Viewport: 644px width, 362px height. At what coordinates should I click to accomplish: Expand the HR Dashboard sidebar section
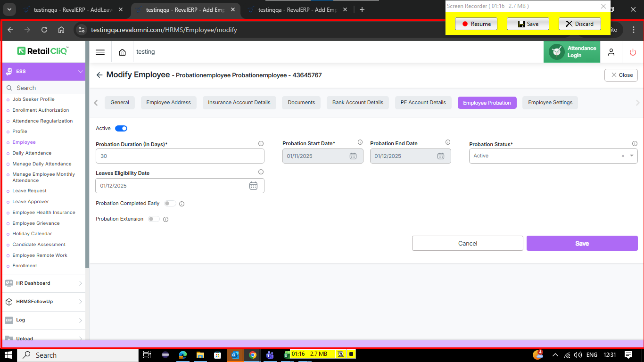tap(43, 283)
